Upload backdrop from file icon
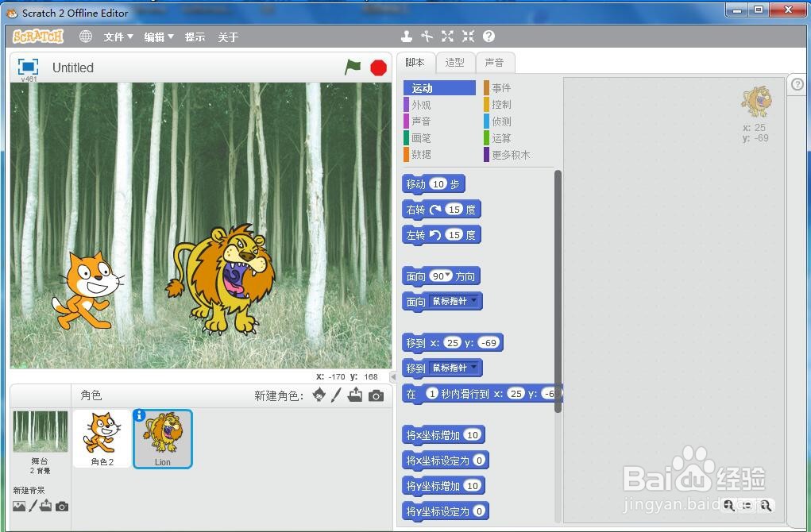 (x=45, y=506)
